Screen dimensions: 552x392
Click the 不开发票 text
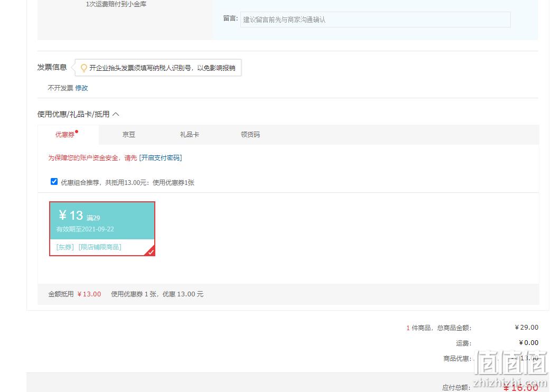(61, 88)
